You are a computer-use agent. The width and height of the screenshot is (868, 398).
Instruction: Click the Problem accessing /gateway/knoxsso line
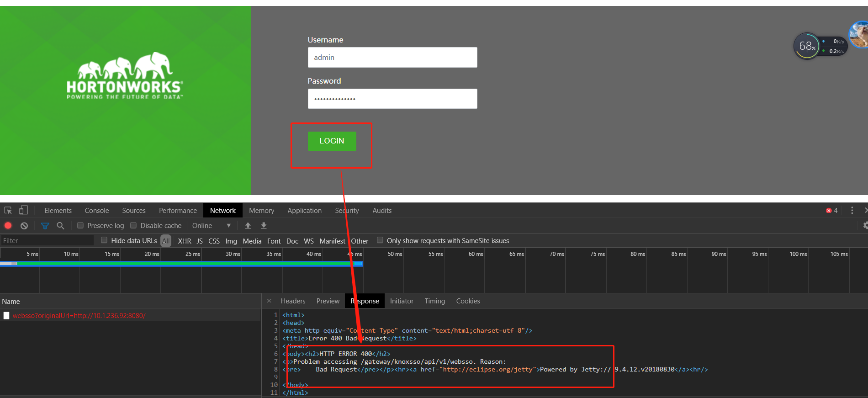(394, 361)
